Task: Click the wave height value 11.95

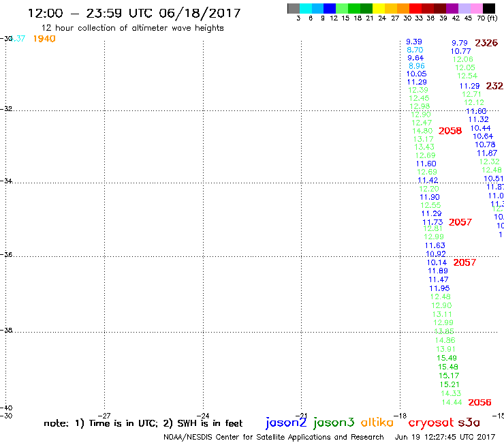Action: click(439, 288)
